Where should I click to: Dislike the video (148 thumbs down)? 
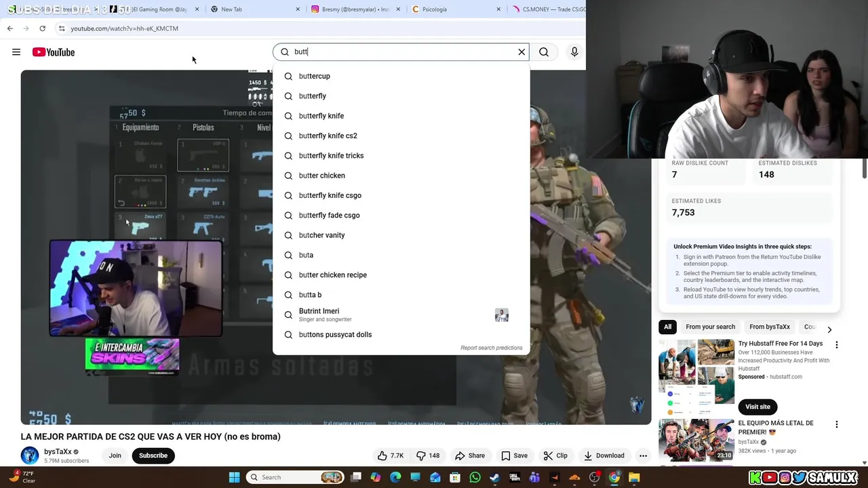(428, 455)
